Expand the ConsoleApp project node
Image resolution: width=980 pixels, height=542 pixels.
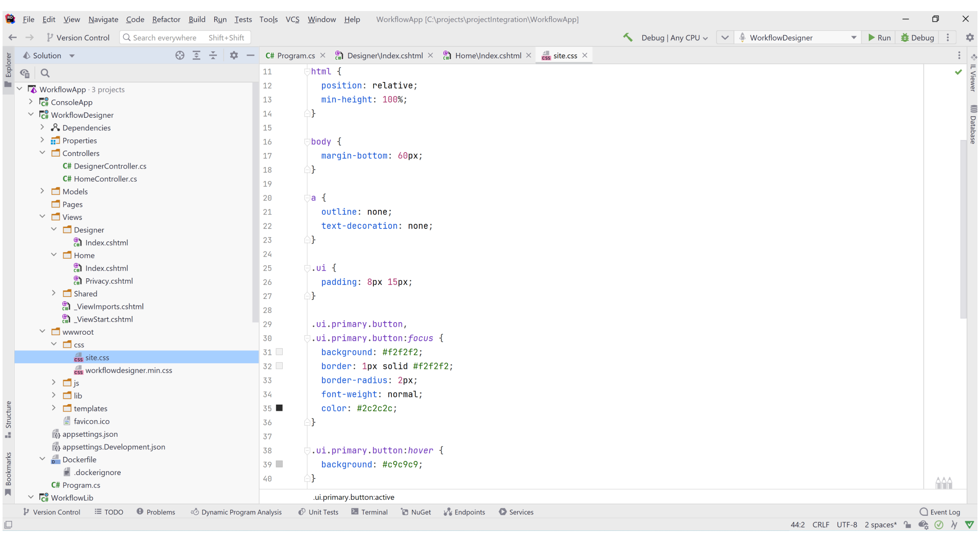(31, 102)
